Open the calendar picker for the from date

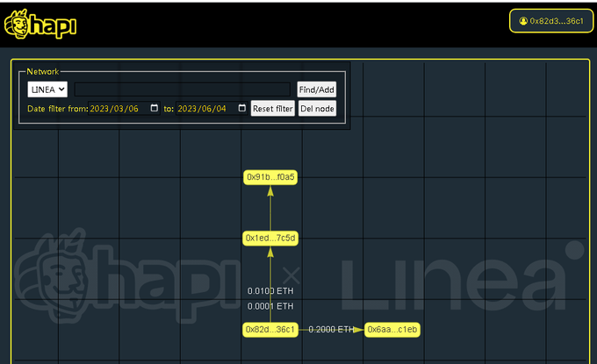[154, 108]
